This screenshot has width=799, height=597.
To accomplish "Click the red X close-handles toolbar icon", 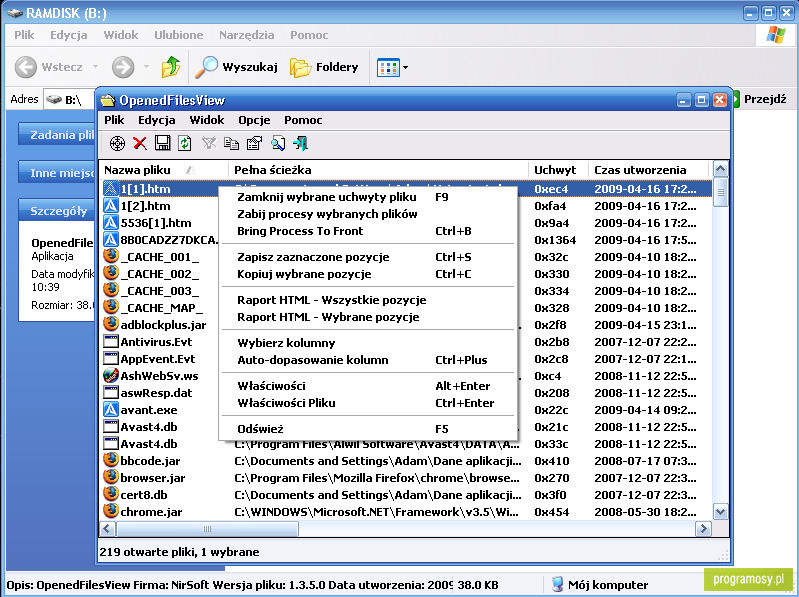I will tap(140, 144).
